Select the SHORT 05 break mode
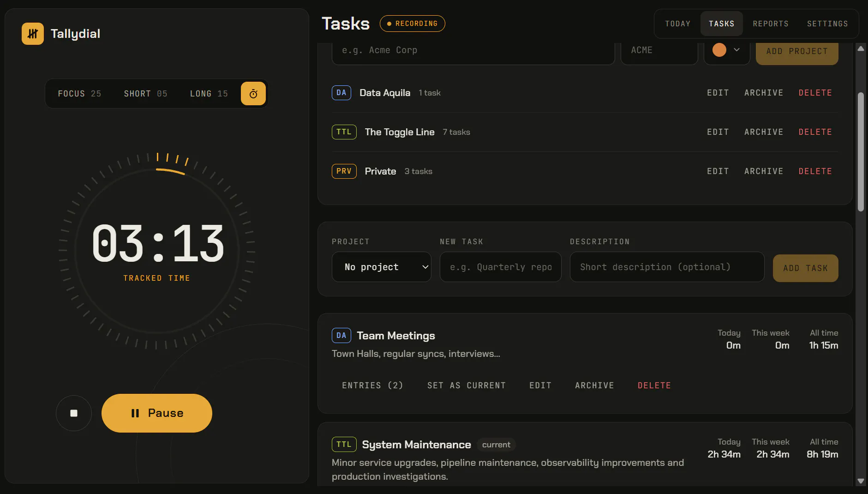This screenshot has height=494, width=868. pos(145,94)
